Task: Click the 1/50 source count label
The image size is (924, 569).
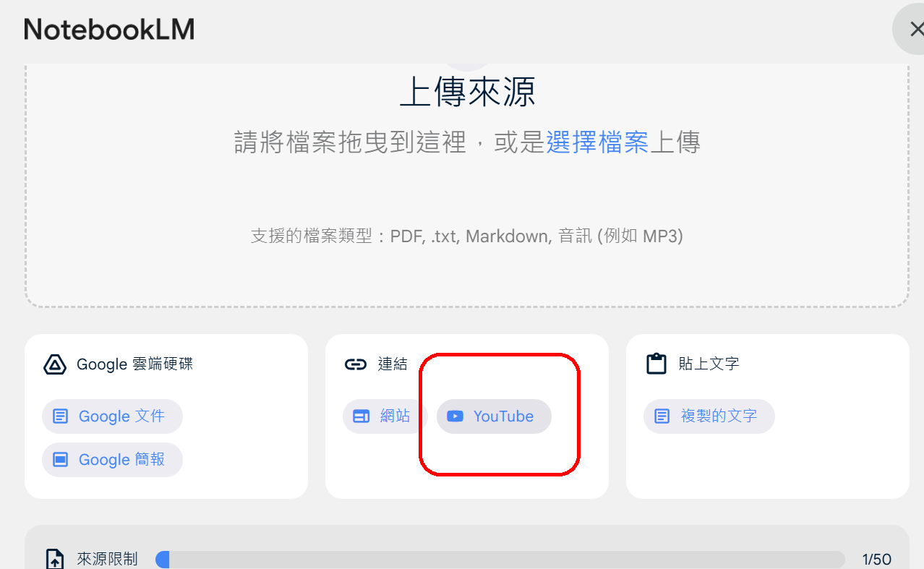Action: point(876,560)
